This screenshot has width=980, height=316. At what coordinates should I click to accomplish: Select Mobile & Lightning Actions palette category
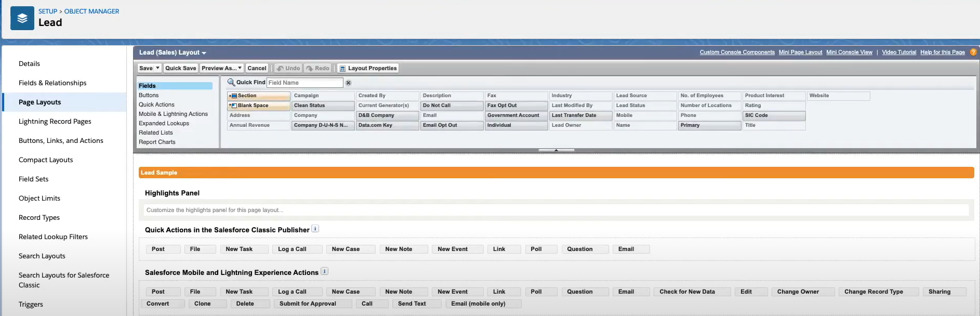[x=173, y=114]
